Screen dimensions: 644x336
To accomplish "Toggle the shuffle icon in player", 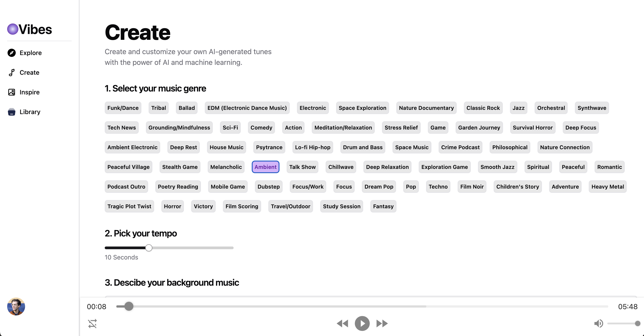I will click(92, 323).
